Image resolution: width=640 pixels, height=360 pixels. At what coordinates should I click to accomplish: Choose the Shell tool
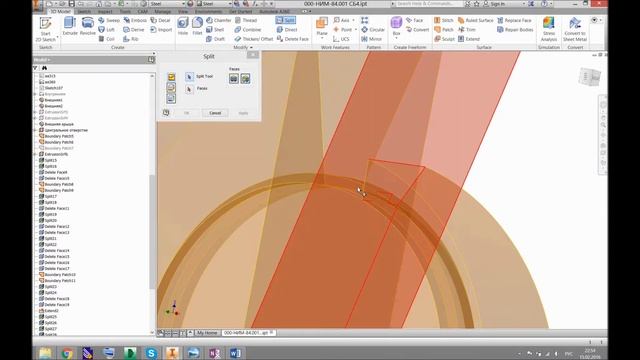215,30
